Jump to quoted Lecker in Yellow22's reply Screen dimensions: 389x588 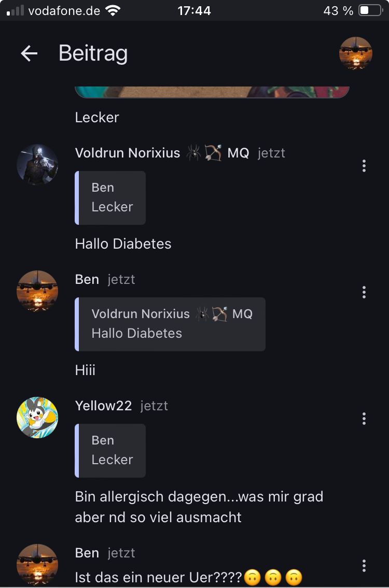110,450
